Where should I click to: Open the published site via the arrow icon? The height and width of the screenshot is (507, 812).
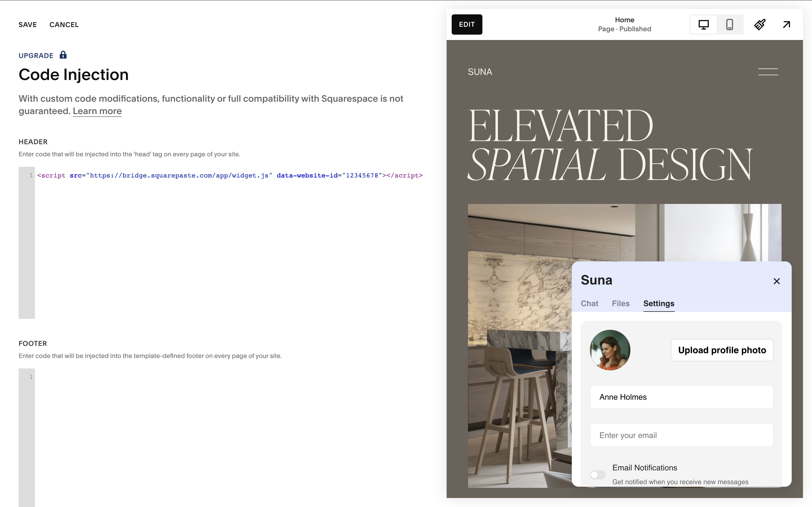point(786,25)
